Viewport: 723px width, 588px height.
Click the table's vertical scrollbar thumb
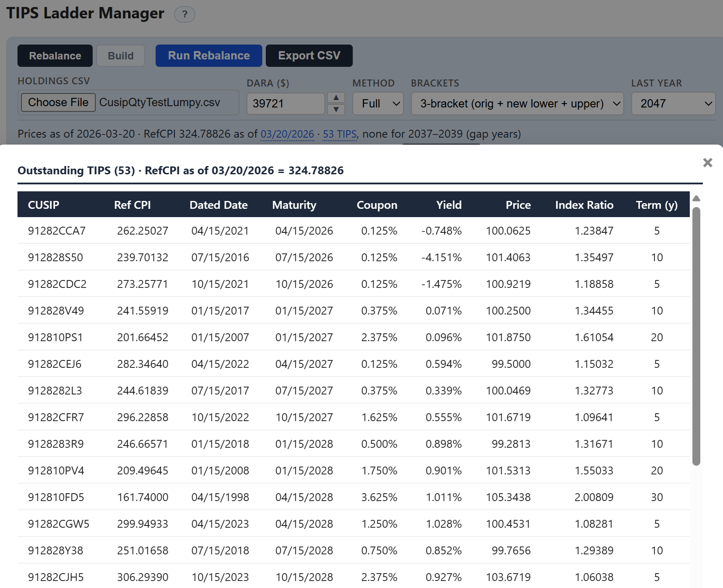[x=696, y=336]
